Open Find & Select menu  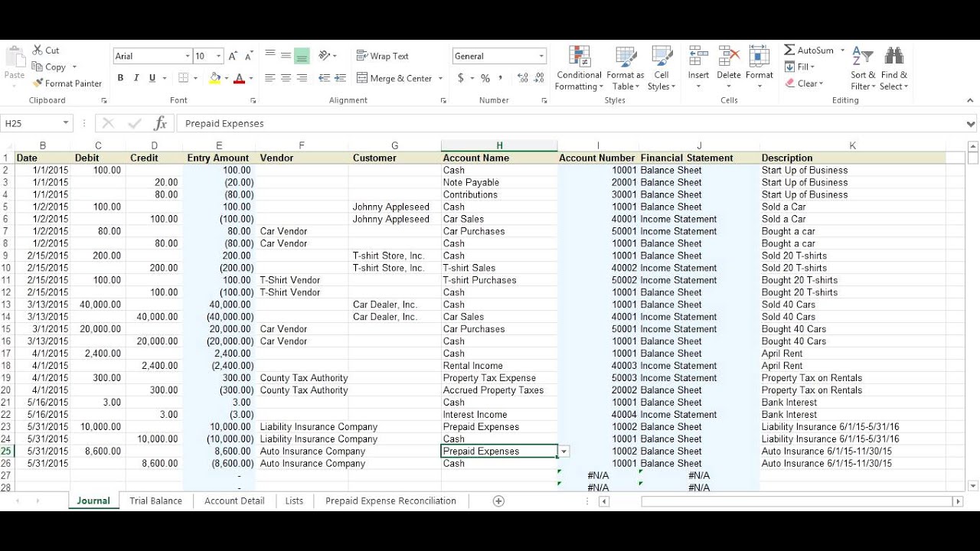(x=893, y=68)
